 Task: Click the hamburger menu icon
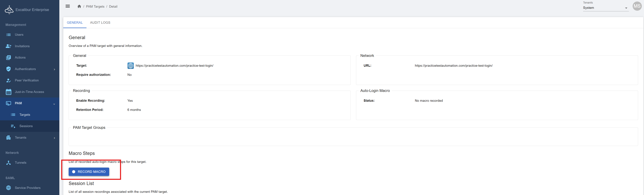click(x=67, y=6)
